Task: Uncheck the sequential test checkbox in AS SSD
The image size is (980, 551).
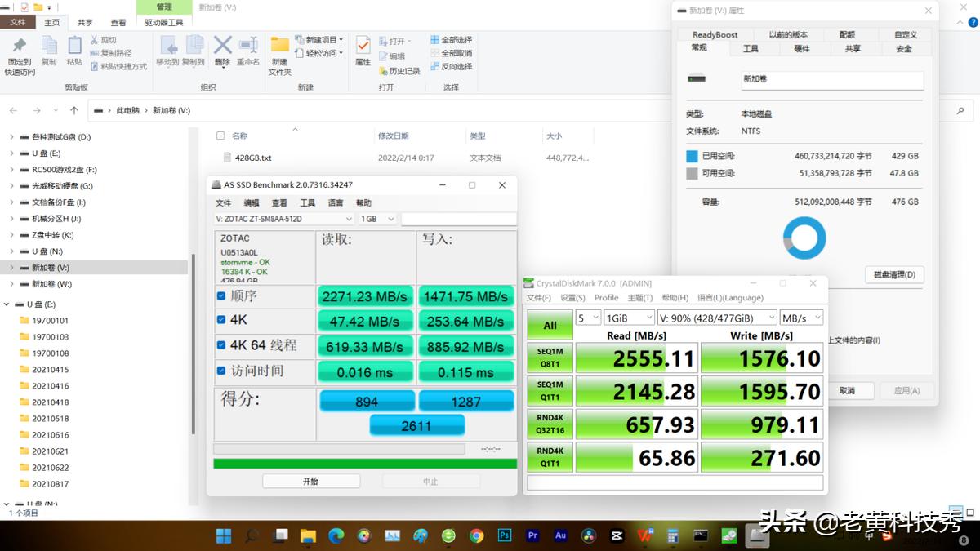Action: point(221,295)
